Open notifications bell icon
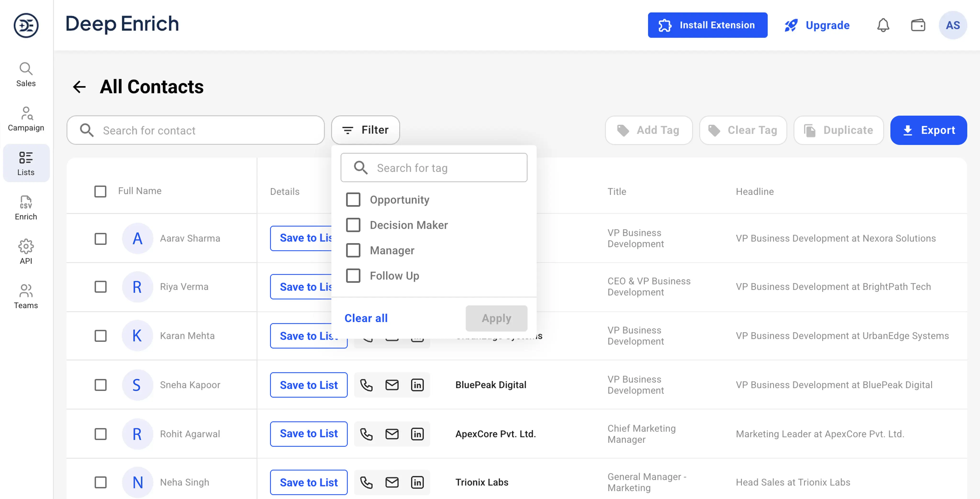The image size is (980, 499). (x=883, y=25)
